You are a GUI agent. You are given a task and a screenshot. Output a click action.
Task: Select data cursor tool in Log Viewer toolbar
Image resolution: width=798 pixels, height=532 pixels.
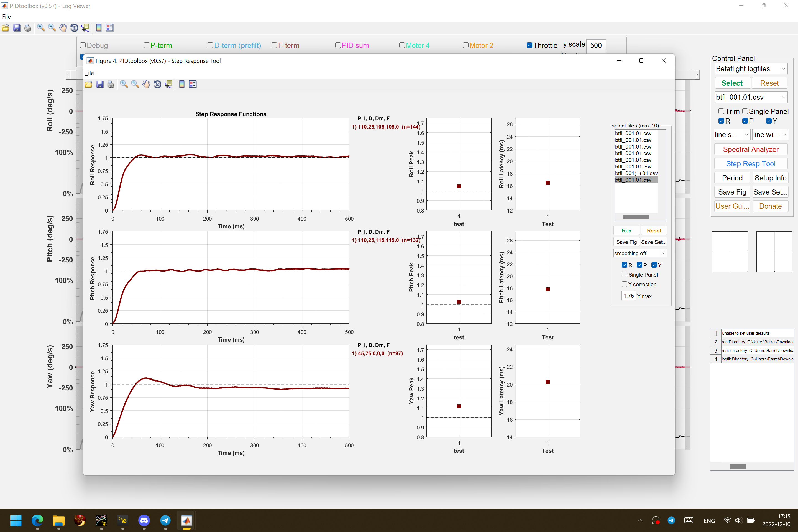pos(86,28)
